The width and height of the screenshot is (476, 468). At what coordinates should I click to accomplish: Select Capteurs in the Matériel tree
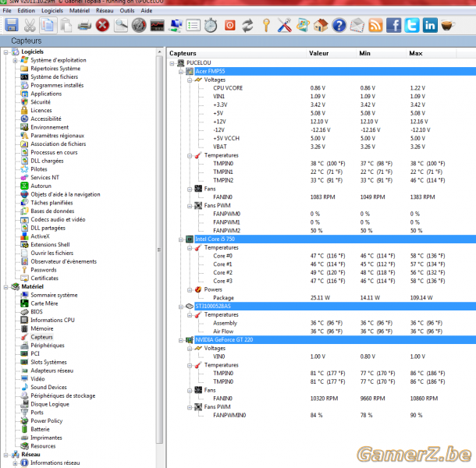[41, 337]
